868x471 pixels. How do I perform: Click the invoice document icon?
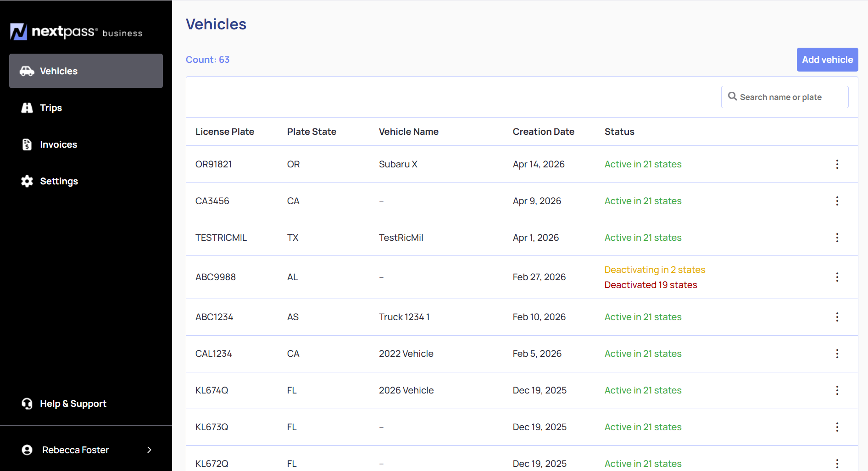(x=27, y=144)
